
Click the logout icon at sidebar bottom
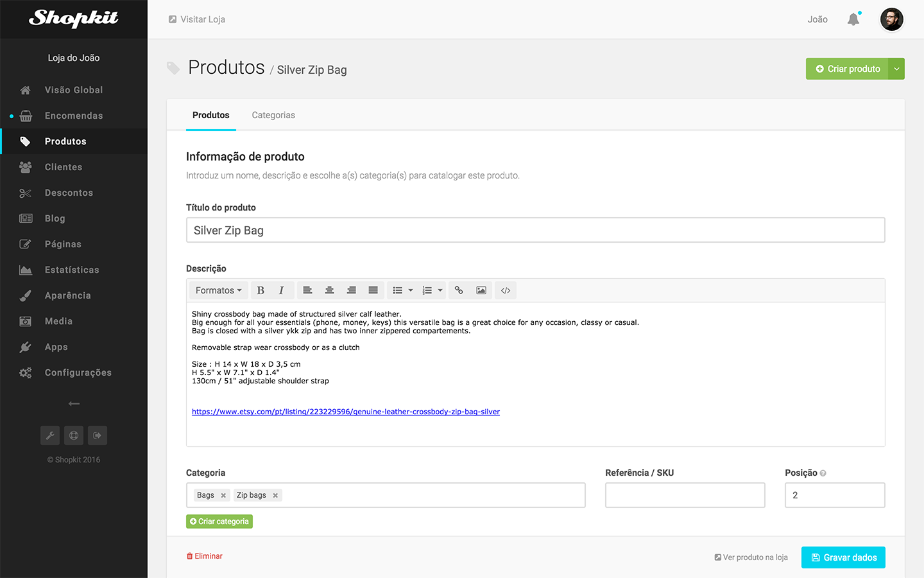(97, 435)
